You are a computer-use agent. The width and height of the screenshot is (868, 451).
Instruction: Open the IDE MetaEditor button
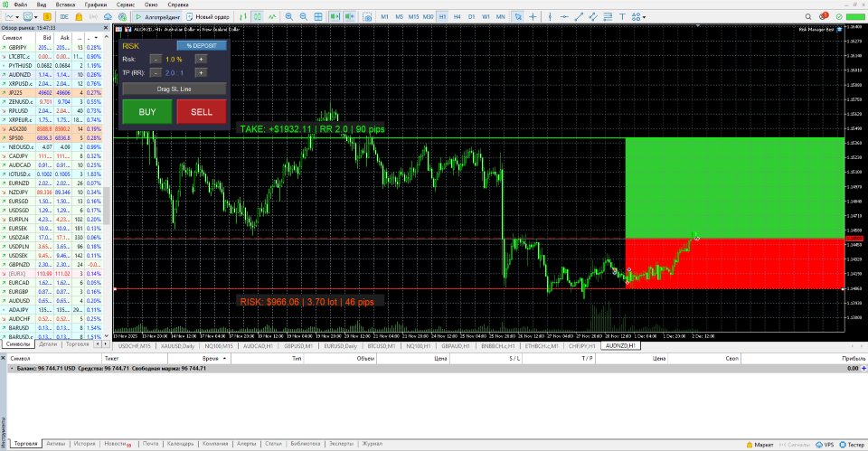point(64,16)
